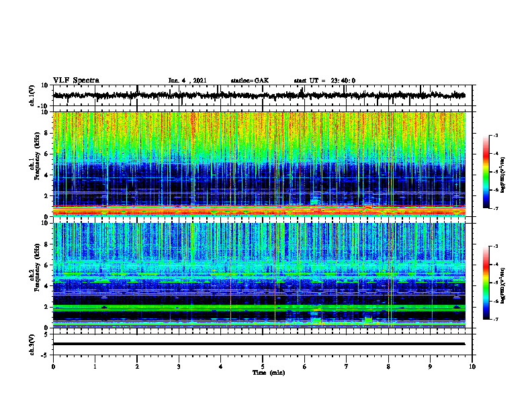Click the "-5" label on ch.1 color bar
This screenshot has height=411, width=532.
tap(496, 172)
